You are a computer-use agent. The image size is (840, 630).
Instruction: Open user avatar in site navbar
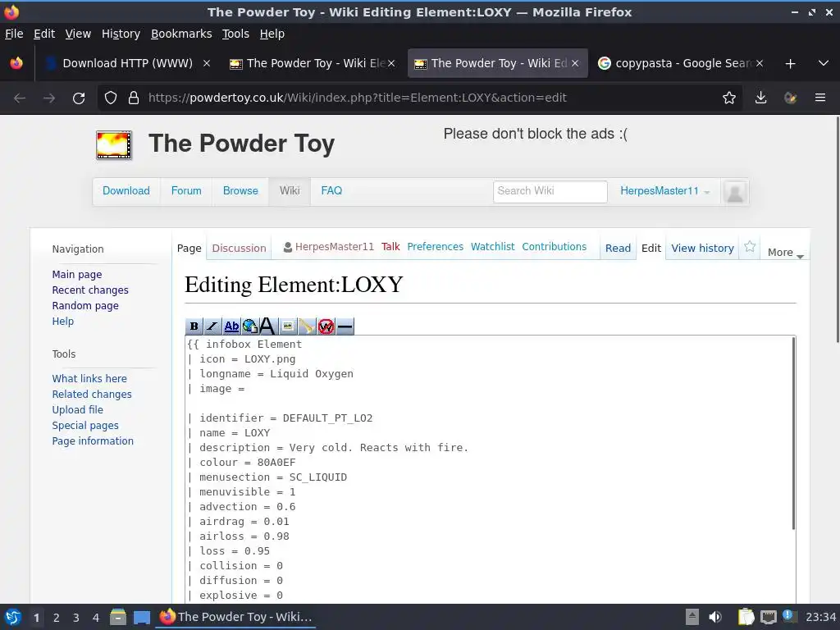tap(735, 192)
